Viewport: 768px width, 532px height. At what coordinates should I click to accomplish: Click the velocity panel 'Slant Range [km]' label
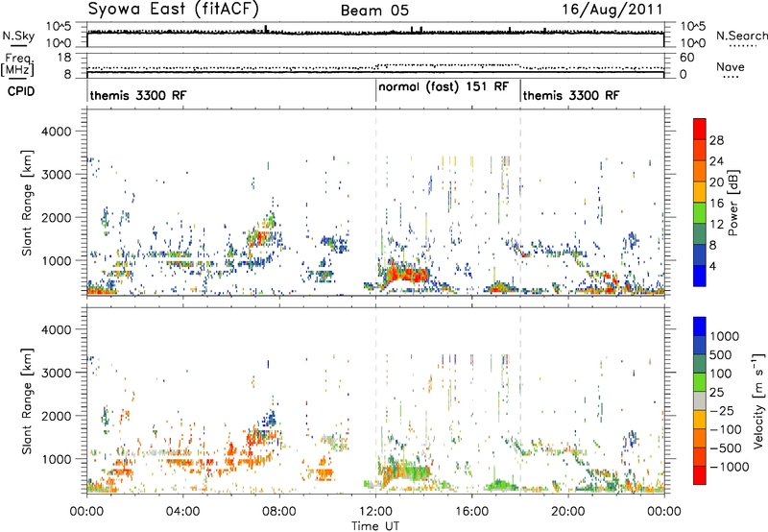(x=27, y=400)
